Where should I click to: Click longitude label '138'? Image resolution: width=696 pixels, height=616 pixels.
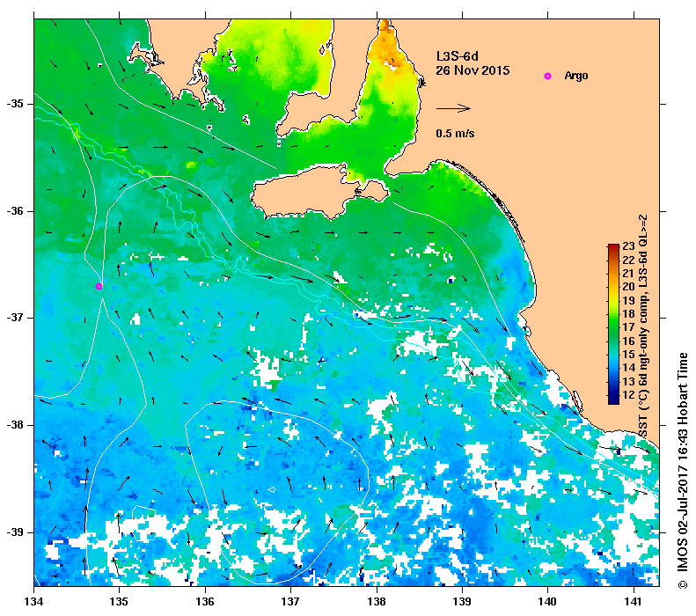tap(377, 602)
